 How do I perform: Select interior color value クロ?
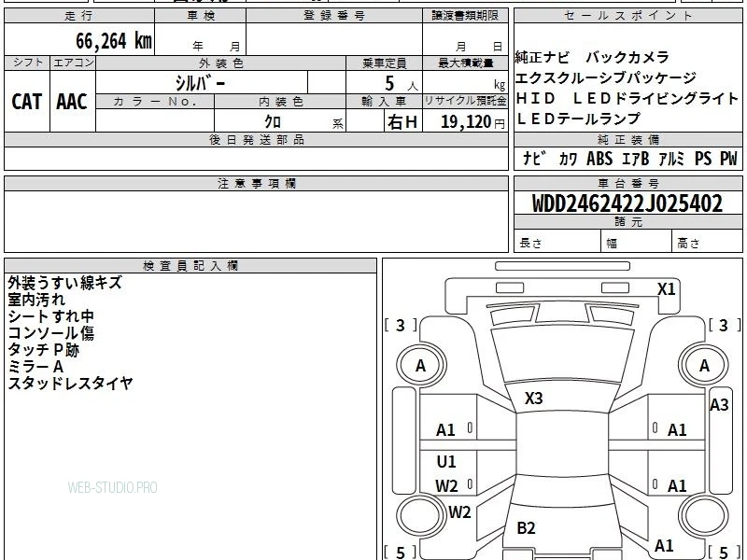[273, 121]
